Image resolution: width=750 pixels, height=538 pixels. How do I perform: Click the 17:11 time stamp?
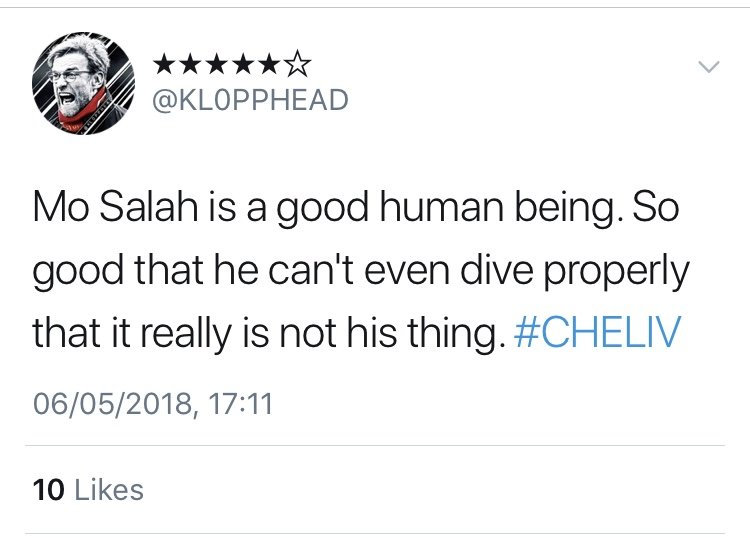(x=241, y=404)
